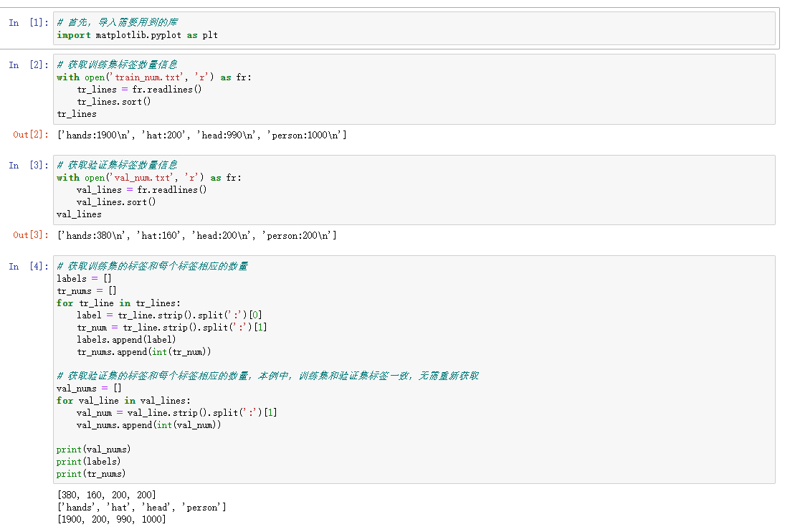
Task: Click the Out[3]: prompt label
Action: (31, 234)
